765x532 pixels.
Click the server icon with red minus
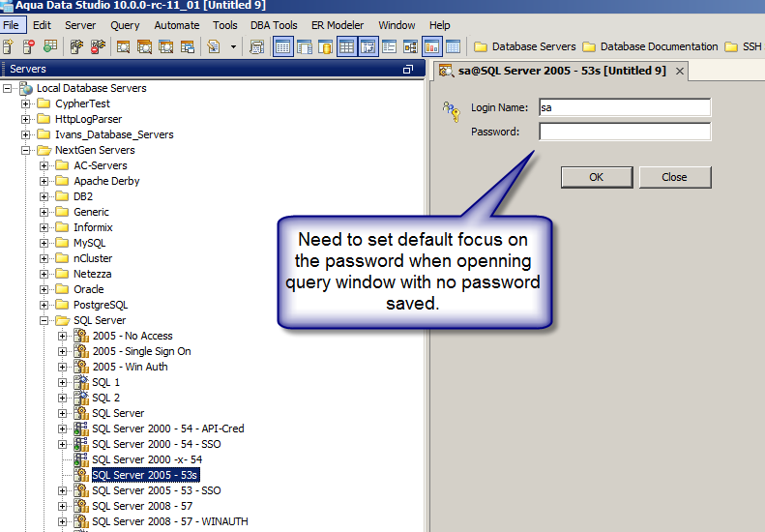tap(29, 46)
